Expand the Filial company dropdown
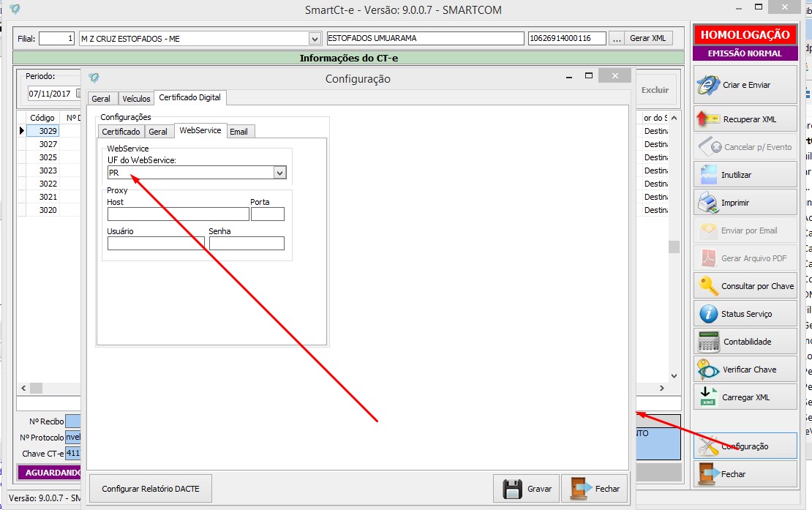The height and width of the screenshot is (510, 812). [x=315, y=39]
